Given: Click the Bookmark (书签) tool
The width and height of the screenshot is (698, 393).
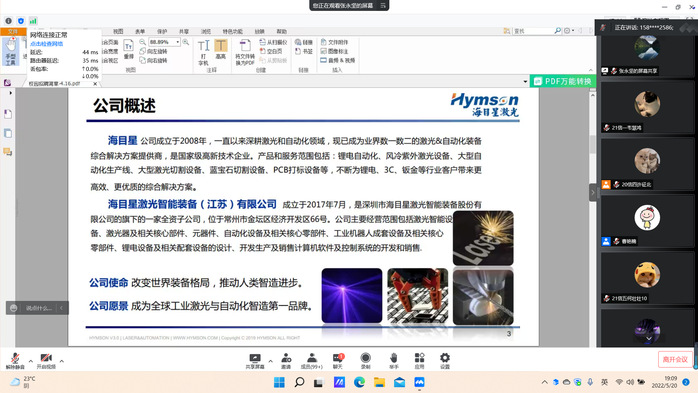Looking at the screenshot, I should (304, 51).
